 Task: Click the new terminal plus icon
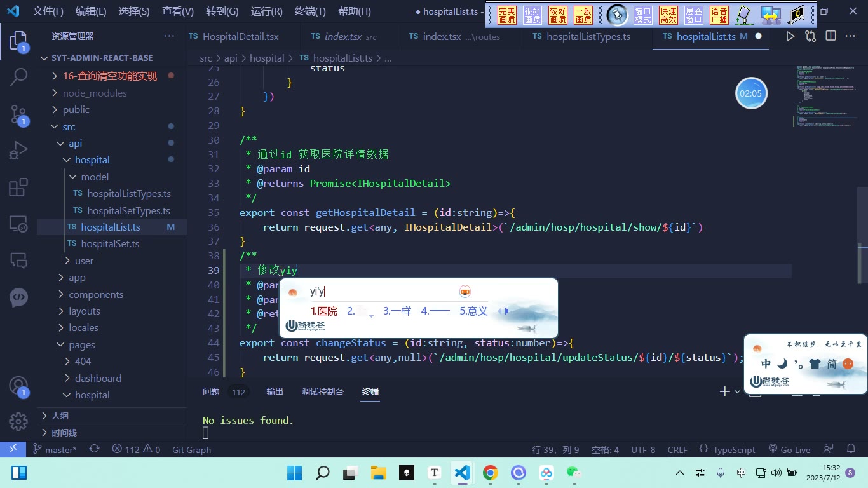coord(724,391)
